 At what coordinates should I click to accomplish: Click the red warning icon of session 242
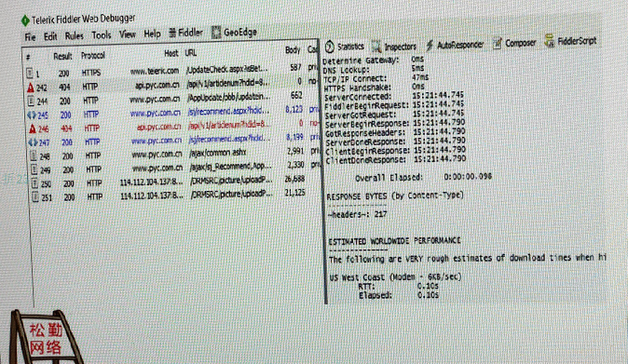tap(31, 88)
